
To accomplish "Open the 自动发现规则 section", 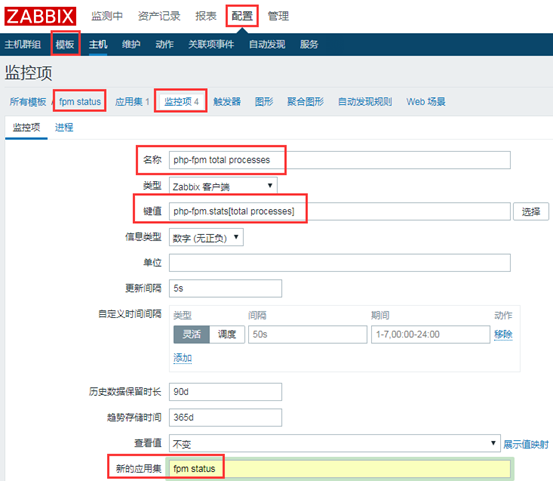I will (x=365, y=102).
